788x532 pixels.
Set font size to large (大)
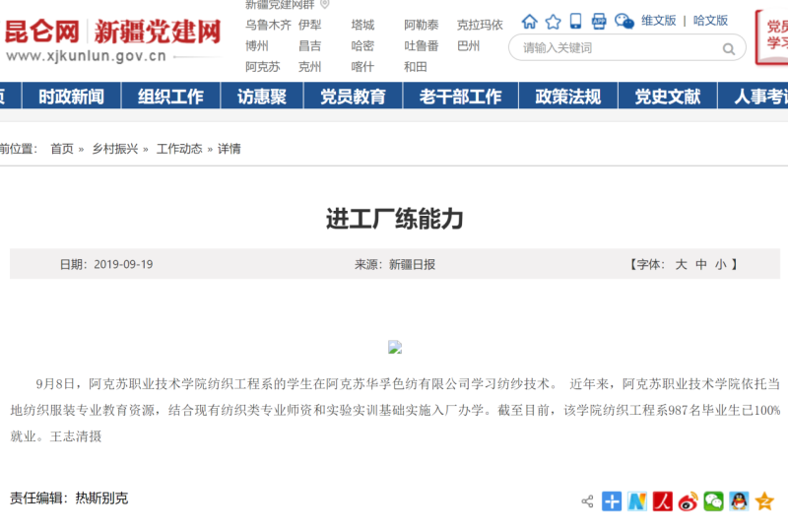pos(681,264)
